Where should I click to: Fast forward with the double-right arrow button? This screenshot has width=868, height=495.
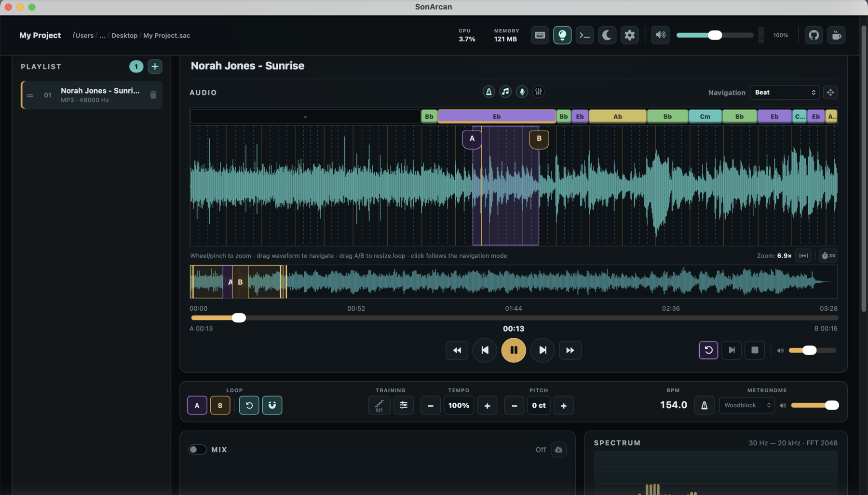[x=570, y=350]
